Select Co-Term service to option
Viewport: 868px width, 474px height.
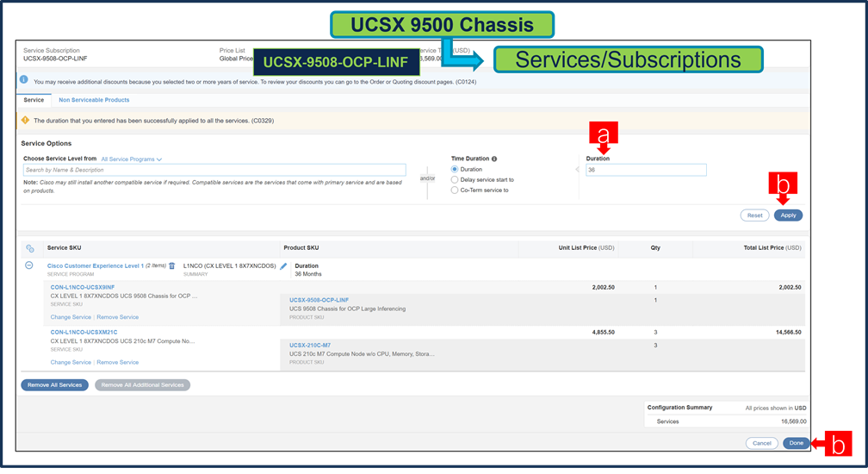coord(455,190)
